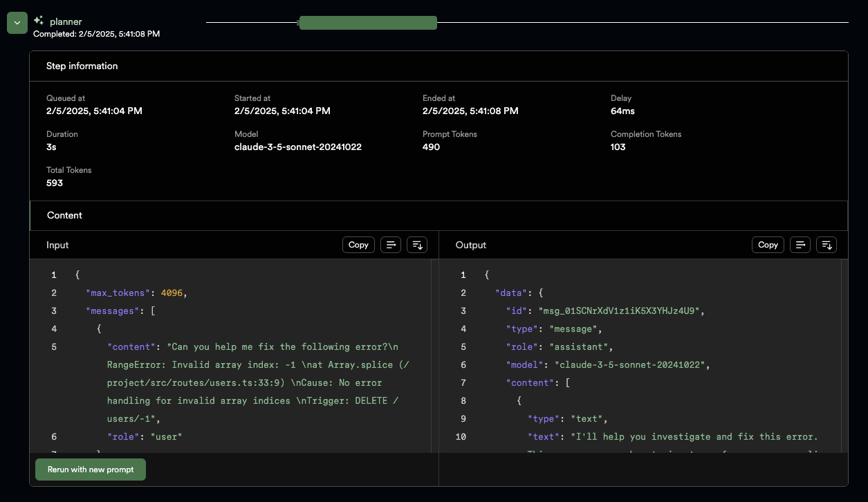Viewport: 868px width, 502px height.
Task: Collapse the planner step with green chevron
Action: point(17,23)
